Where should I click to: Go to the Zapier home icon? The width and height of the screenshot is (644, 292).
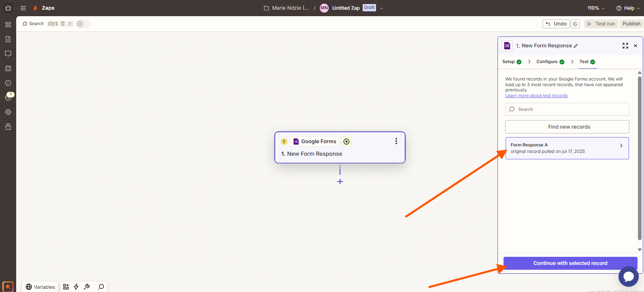coord(8,8)
